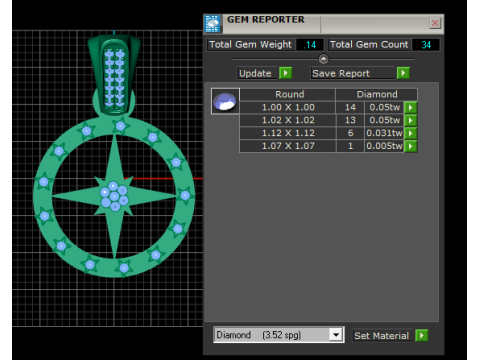Click the 0.005tw weight cell
Viewport: 480px width, 360px height.
[384, 146]
